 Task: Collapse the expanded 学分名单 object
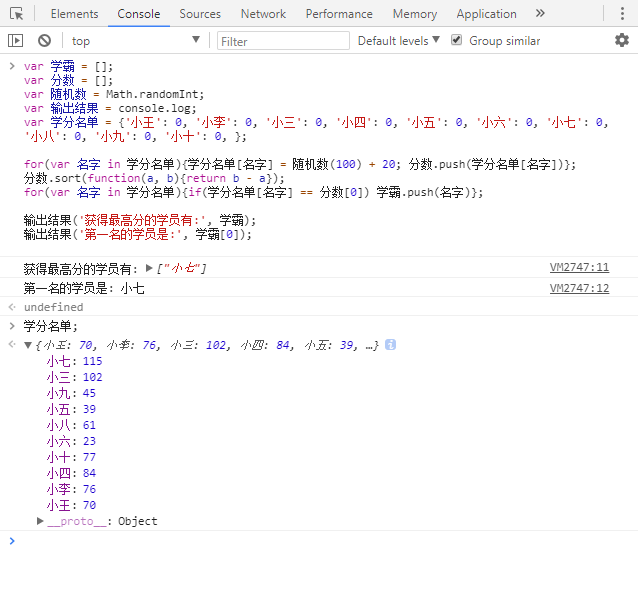[28, 345]
